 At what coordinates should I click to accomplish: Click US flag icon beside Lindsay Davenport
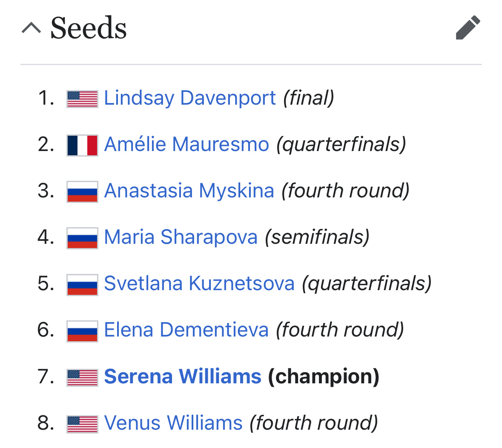coord(82,99)
